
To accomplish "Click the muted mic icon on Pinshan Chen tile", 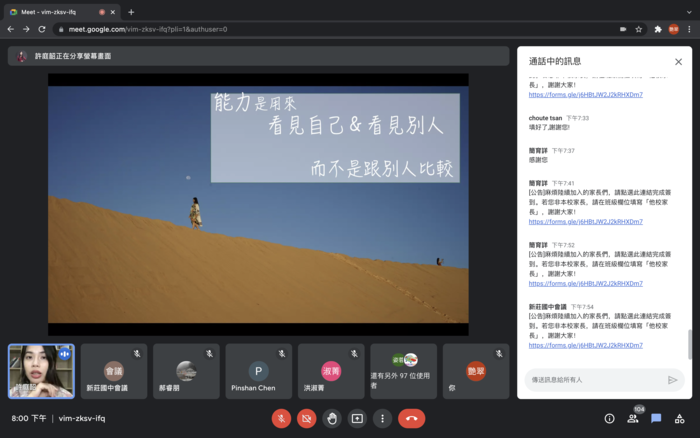I will (x=282, y=354).
